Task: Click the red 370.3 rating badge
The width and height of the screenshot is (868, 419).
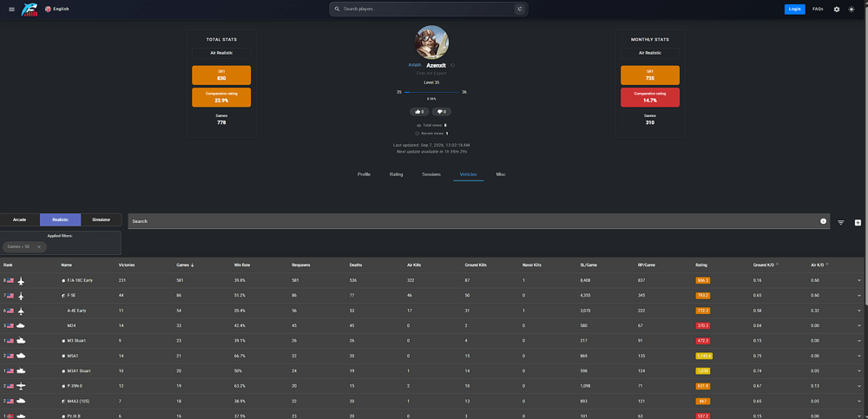Action: coord(703,326)
